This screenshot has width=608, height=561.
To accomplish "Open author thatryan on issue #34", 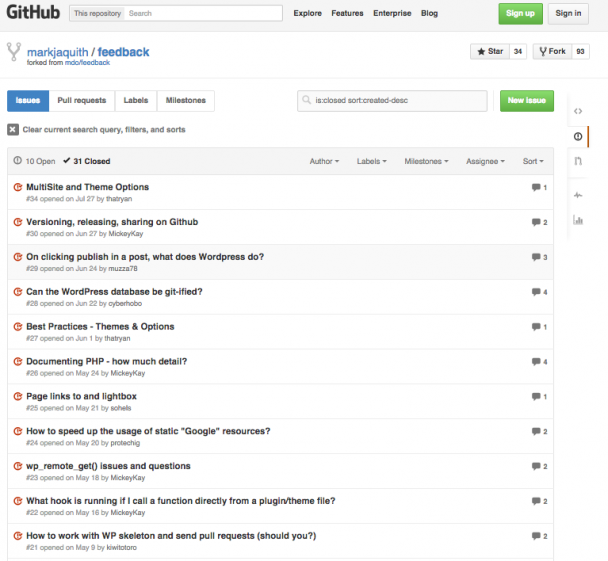I will (x=119, y=199).
